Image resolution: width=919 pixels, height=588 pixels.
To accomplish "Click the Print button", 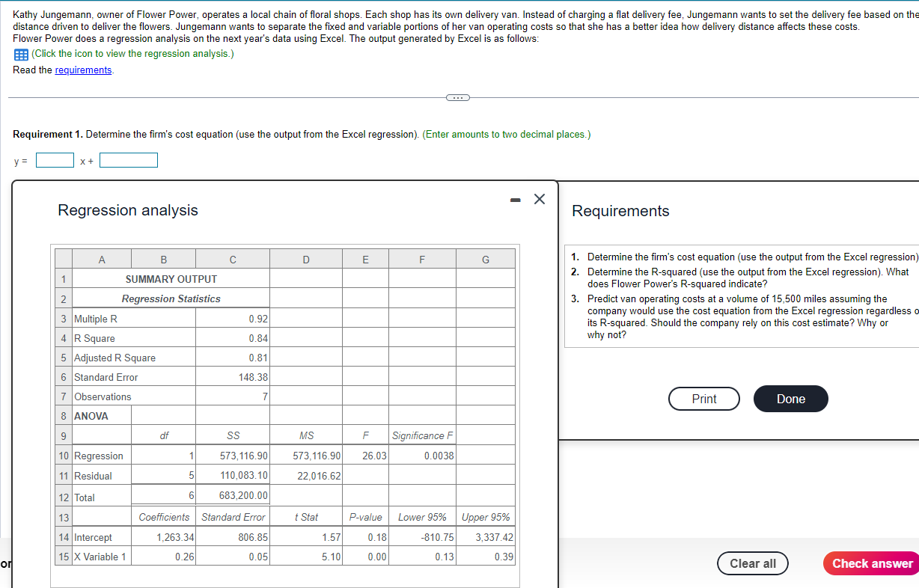I will pyautogui.click(x=703, y=399).
